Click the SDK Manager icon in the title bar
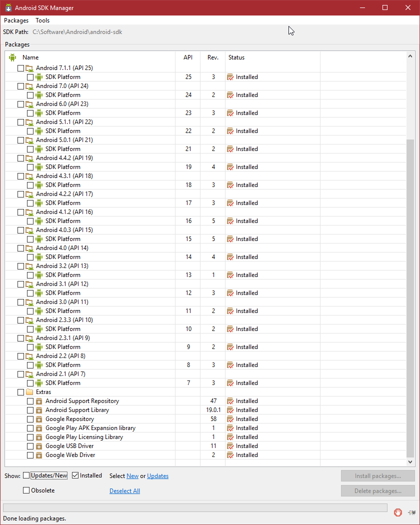 click(x=7, y=7)
